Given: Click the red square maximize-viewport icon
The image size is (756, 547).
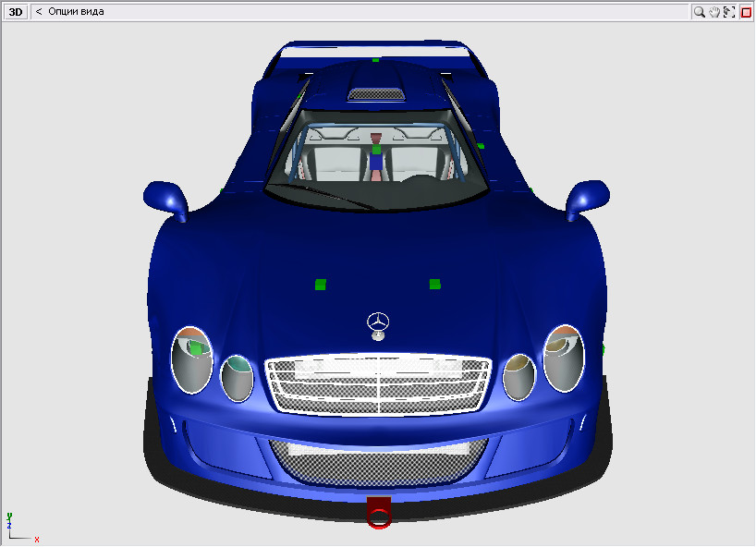Looking at the screenshot, I should (x=746, y=12).
